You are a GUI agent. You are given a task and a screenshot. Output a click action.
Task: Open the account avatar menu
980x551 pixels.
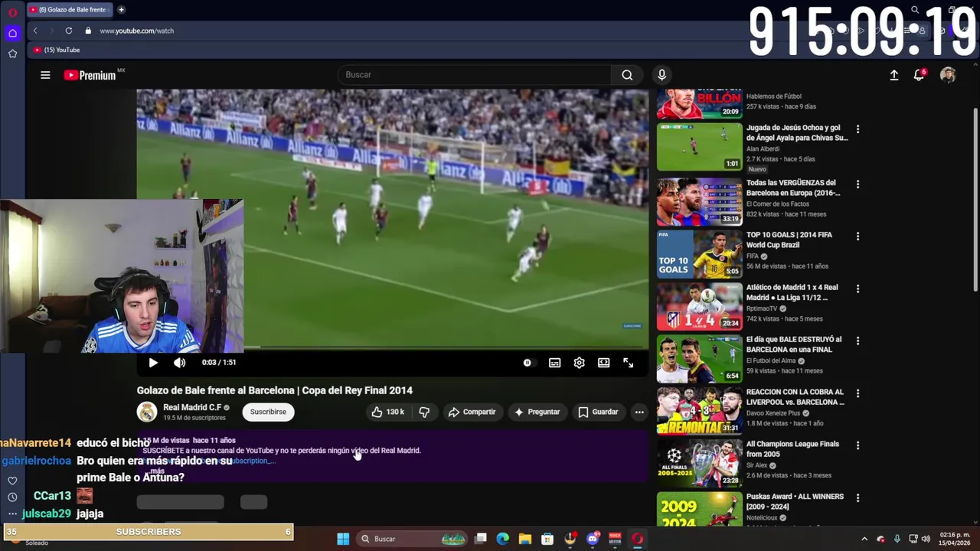(x=948, y=75)
